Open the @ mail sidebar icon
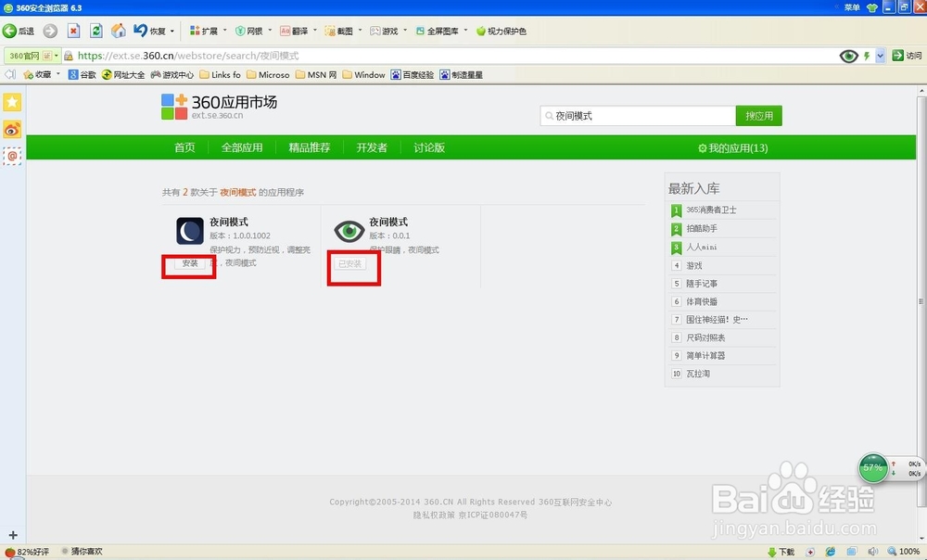The image size is (927, 560). point(12,156)
